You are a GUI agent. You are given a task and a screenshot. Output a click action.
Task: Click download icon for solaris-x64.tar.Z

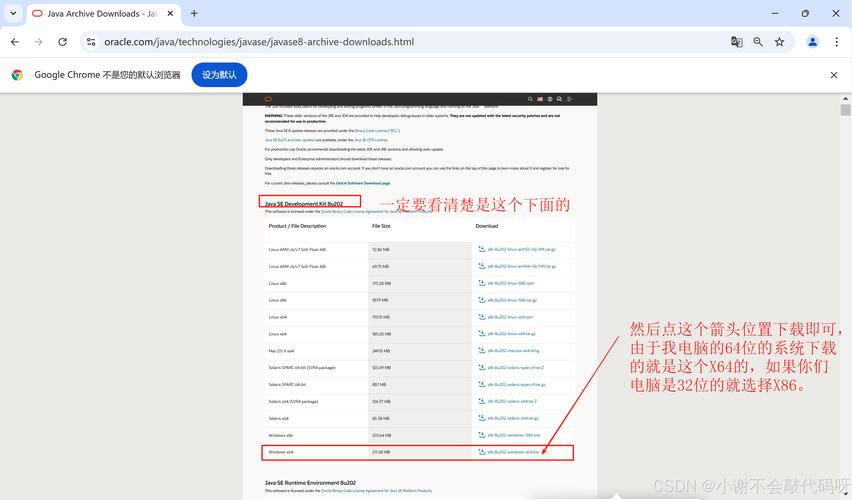coord(481,401)
